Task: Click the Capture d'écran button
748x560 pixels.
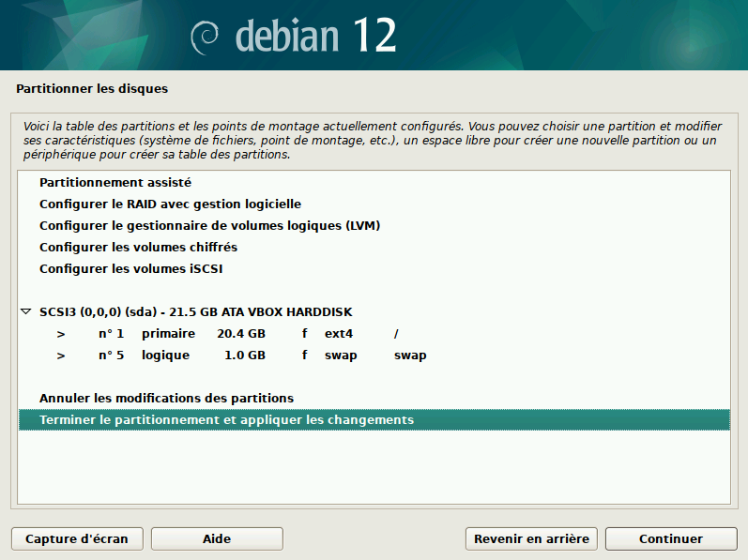Action: click(x=77, y=538)
